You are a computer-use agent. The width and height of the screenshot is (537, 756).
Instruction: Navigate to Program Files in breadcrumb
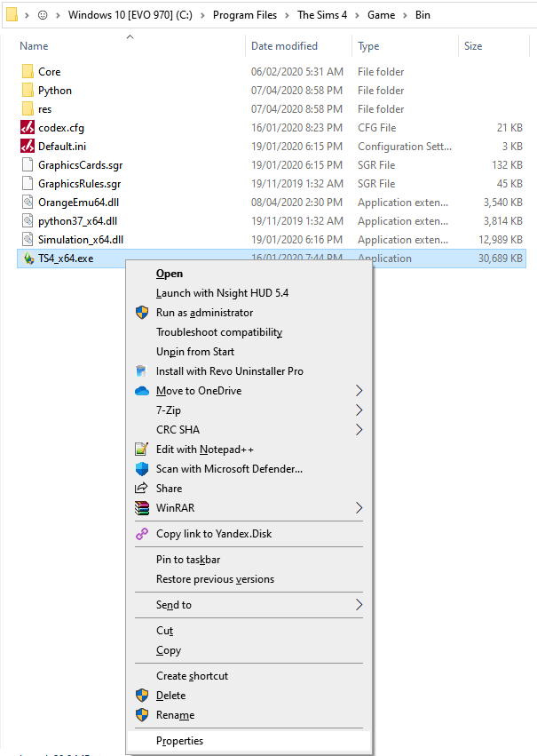(x=245, y=15)
